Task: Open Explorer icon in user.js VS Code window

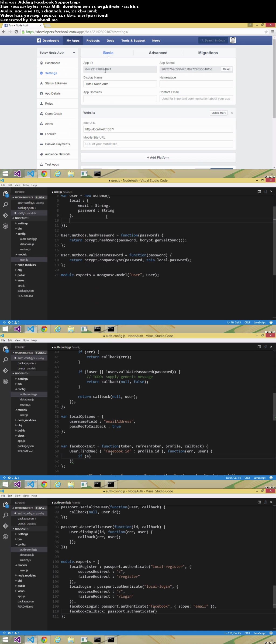Action: (5, 194)
